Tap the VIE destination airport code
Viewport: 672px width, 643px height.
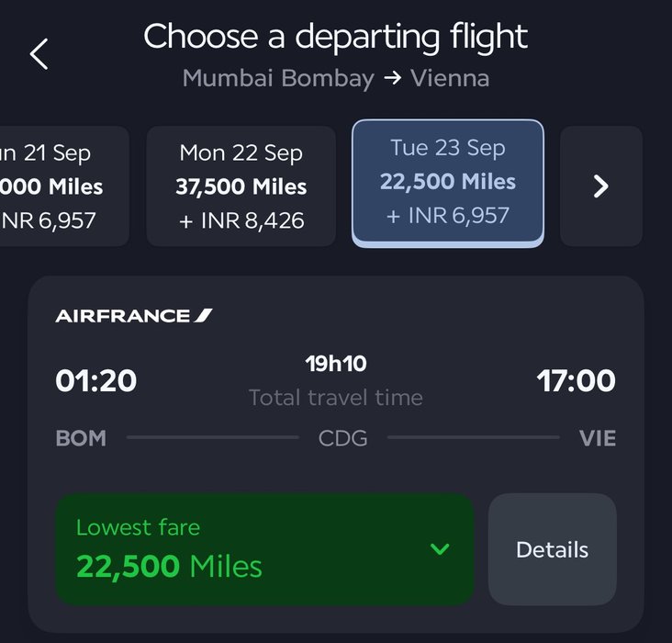(x=597, y=438)
